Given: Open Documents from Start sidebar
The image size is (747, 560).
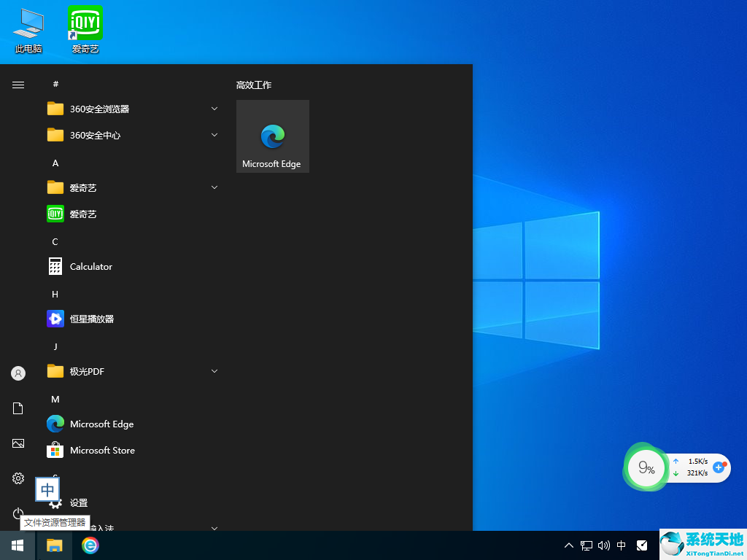Looking at the screenshot, I should pos(18,408).
